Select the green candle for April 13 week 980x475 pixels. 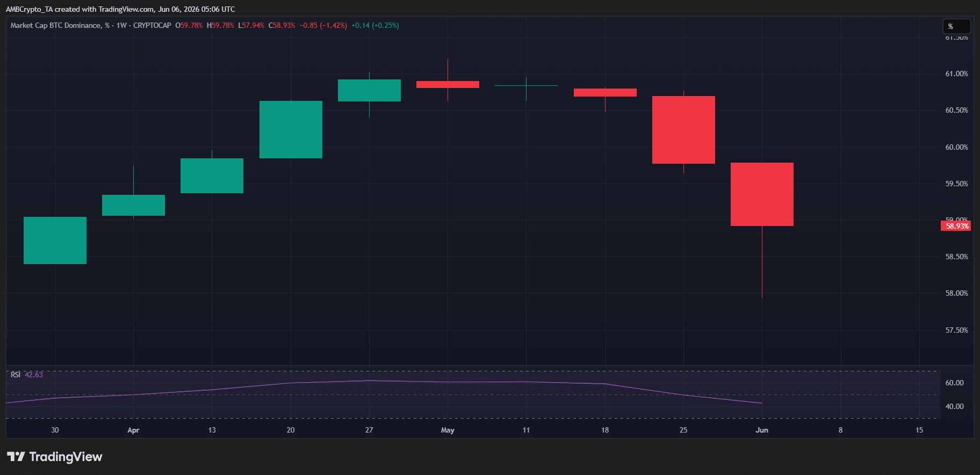pyautogui.click(x=212, y=176)
